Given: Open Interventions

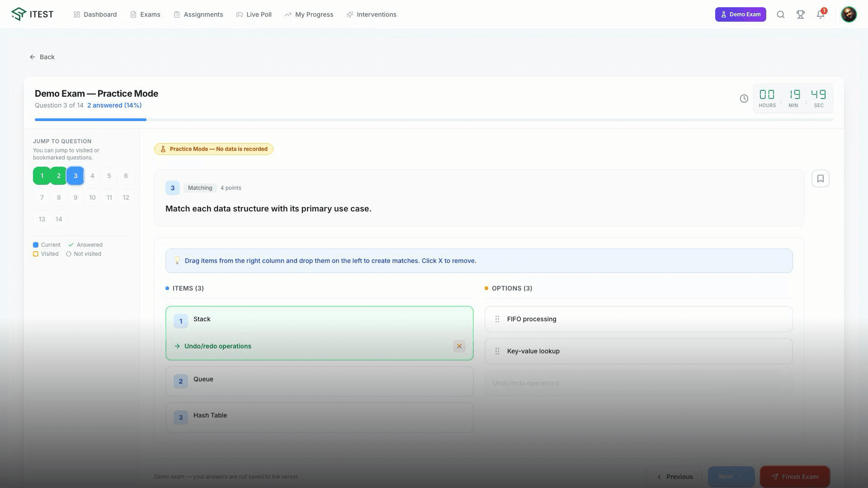Looking at the screenshot, I should (372, 14).
